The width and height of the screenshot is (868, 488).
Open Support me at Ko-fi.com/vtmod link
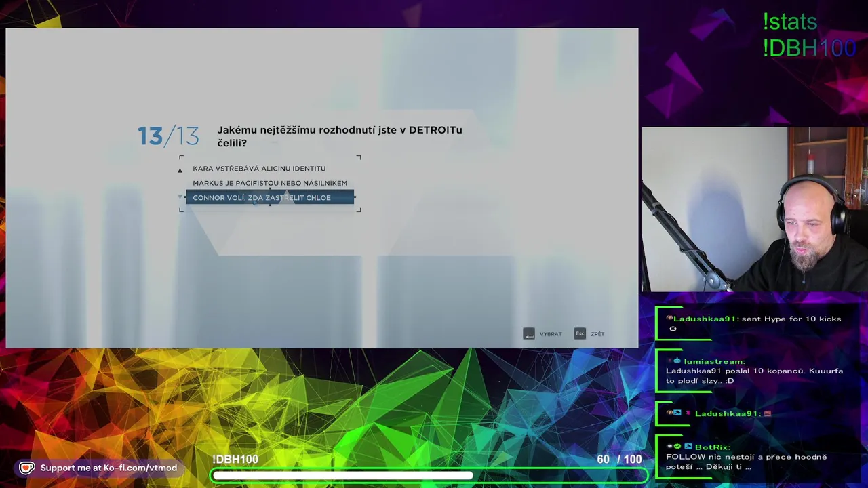click(108, 468)
